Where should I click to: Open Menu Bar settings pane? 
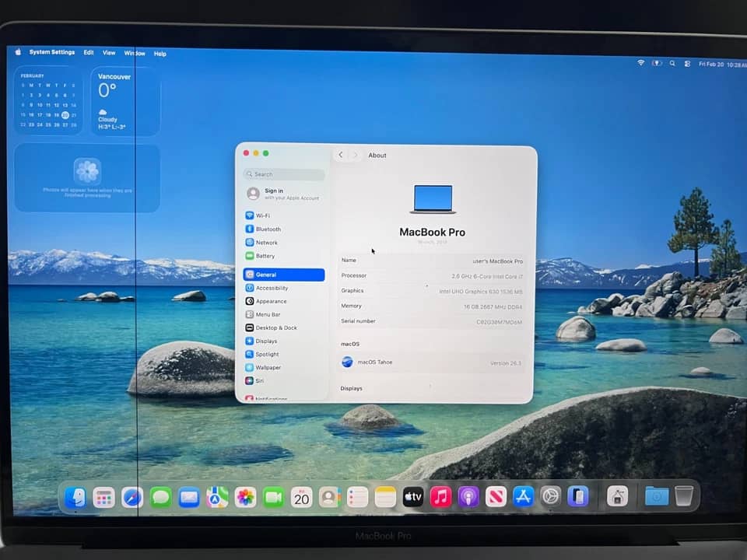pos(284,314)
